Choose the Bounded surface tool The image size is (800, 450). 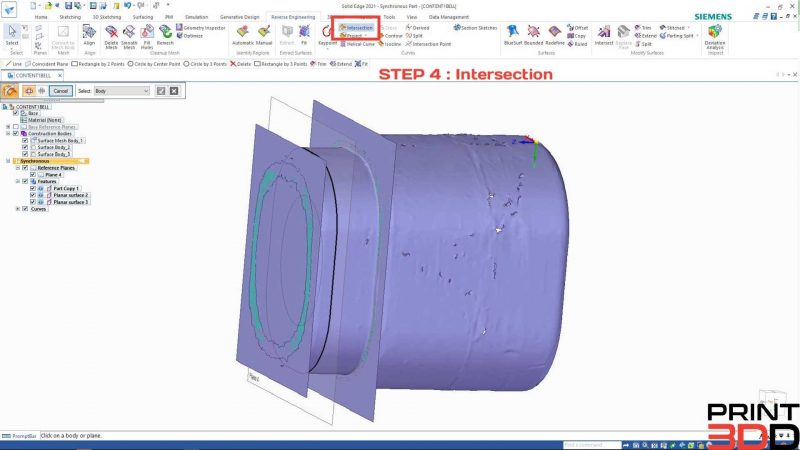pyautogui.click(x=534, y=35)
